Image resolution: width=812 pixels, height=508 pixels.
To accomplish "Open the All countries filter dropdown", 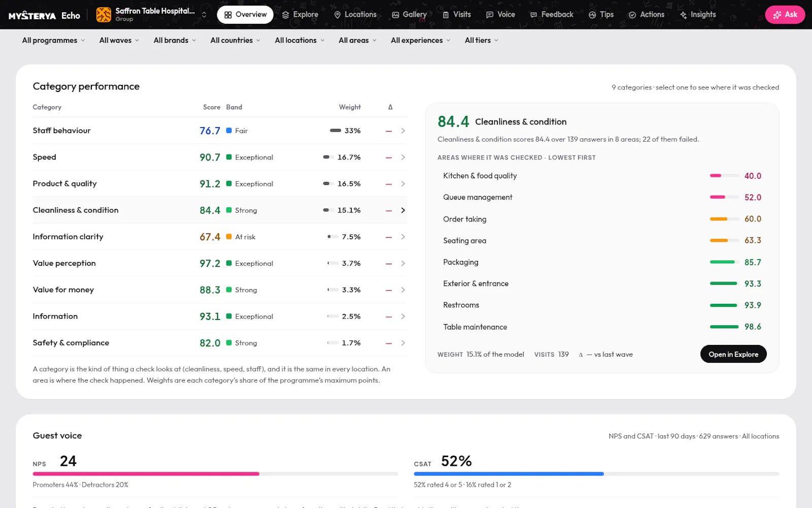I will click(x=235, y=40).
